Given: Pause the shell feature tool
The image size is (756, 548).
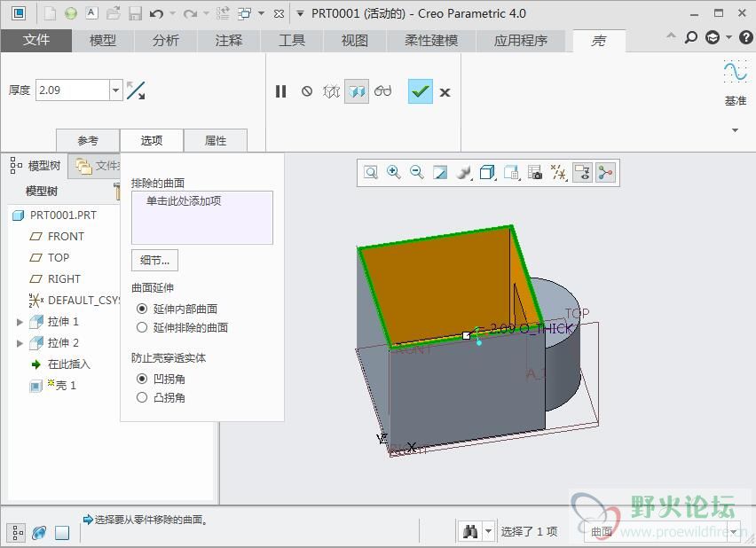Looking at the screenshot, I should (x=280, y=91).
